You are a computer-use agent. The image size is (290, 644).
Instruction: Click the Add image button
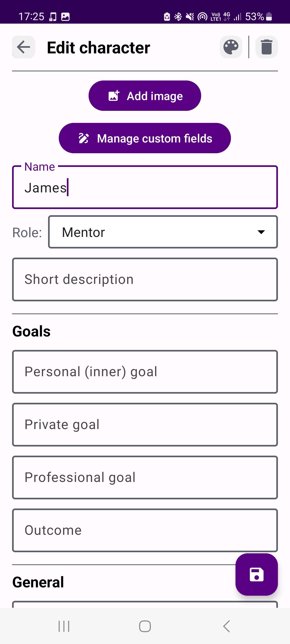145,96
